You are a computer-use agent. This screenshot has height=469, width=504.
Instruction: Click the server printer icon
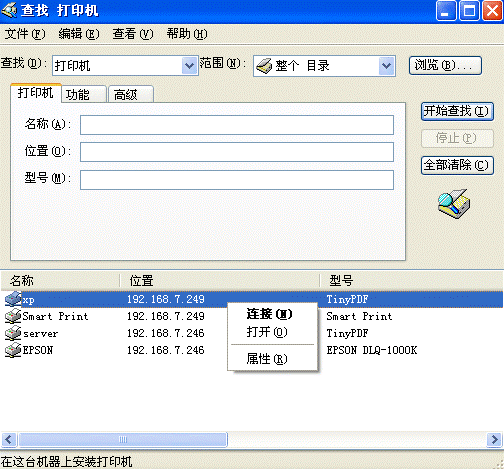click(13, 333)
